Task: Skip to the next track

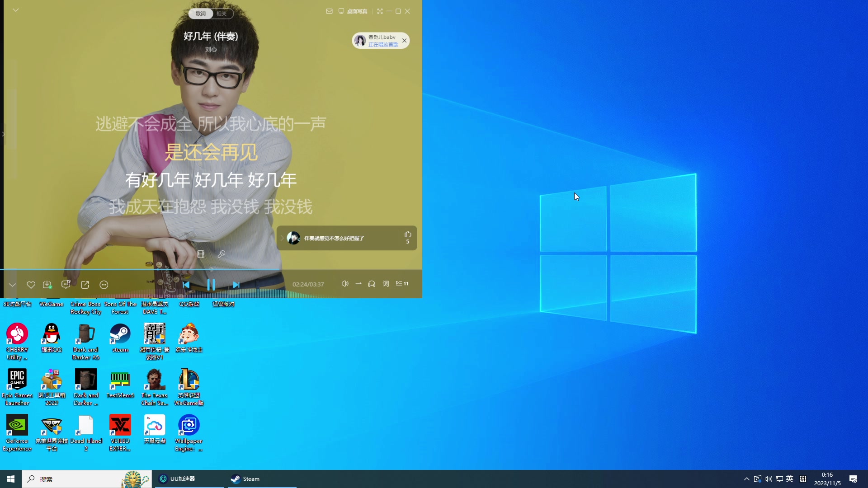Action: coord(236,285)
